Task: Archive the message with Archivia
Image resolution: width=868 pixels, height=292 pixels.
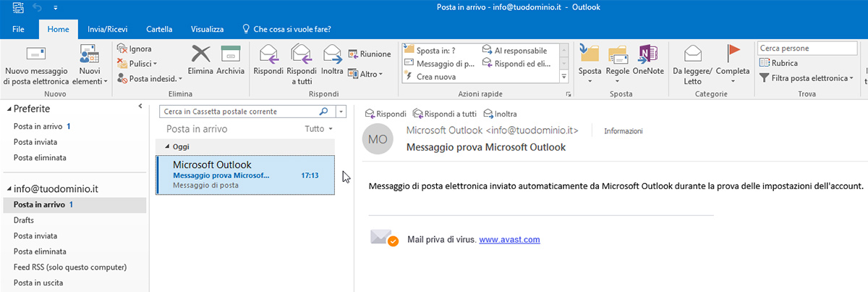Action: pyautogui.click(x=230, y=60)
